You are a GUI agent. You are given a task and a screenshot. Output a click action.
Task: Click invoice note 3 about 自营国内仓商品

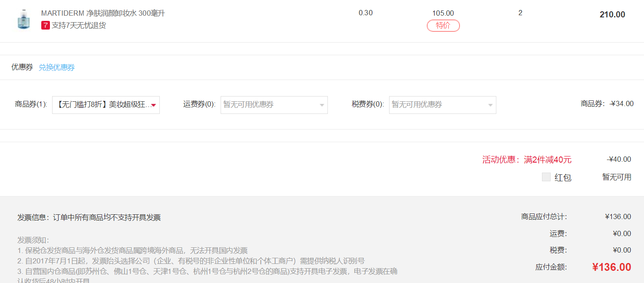(x=207, y=271)
